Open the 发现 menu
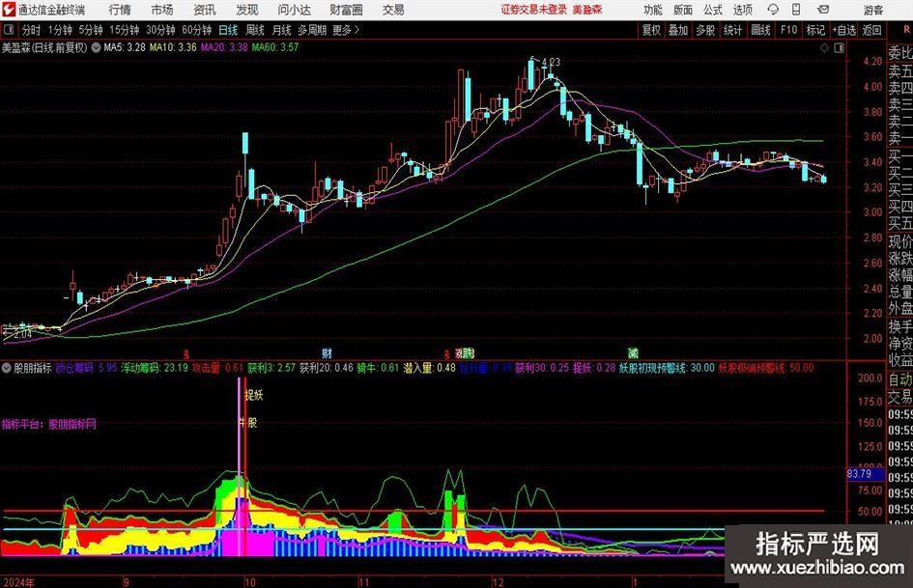This screenshot has width=913, height=588. click(x=247, y=10)
